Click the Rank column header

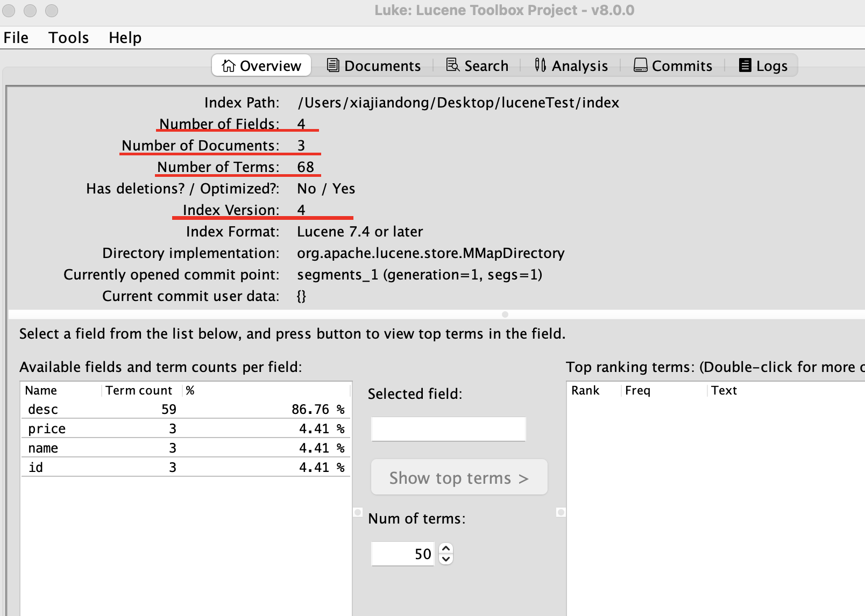(x=594, y=390)
